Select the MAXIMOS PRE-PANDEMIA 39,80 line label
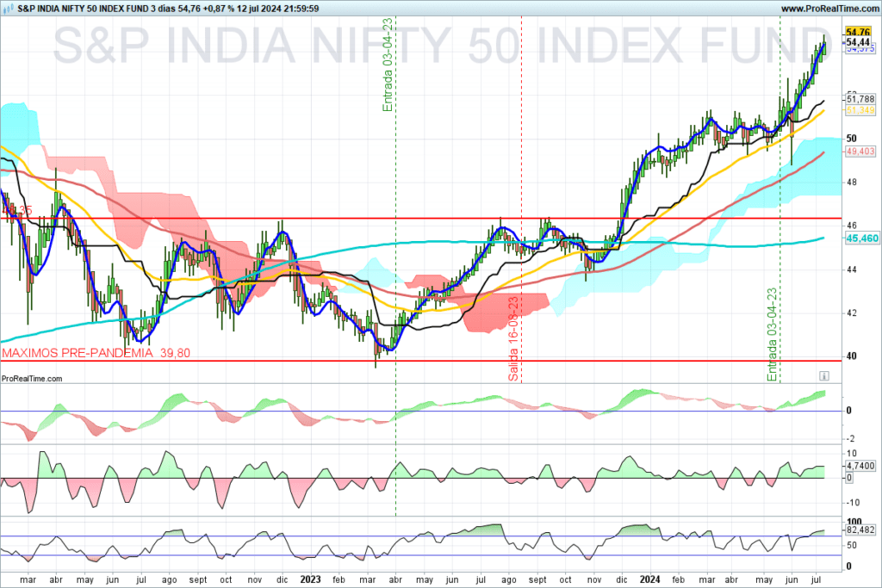882x588 pixels. tap(96, 353)
